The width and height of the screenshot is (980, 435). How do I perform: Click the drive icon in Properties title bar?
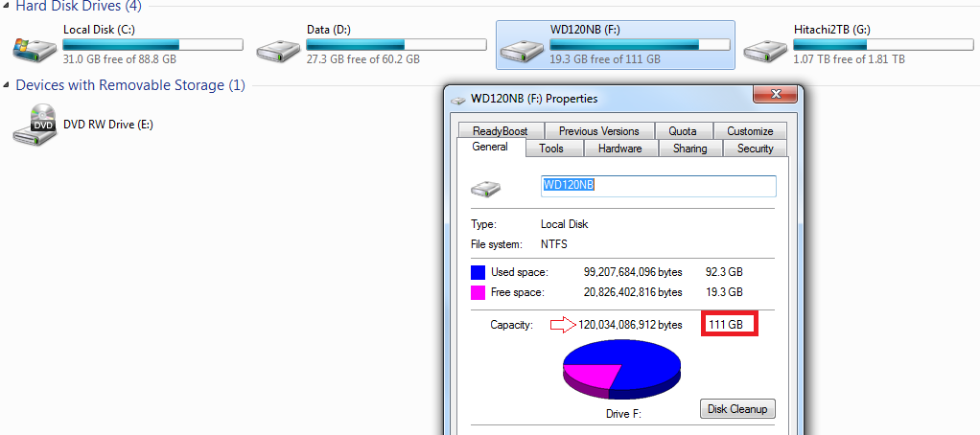click(x=458, y=100)
